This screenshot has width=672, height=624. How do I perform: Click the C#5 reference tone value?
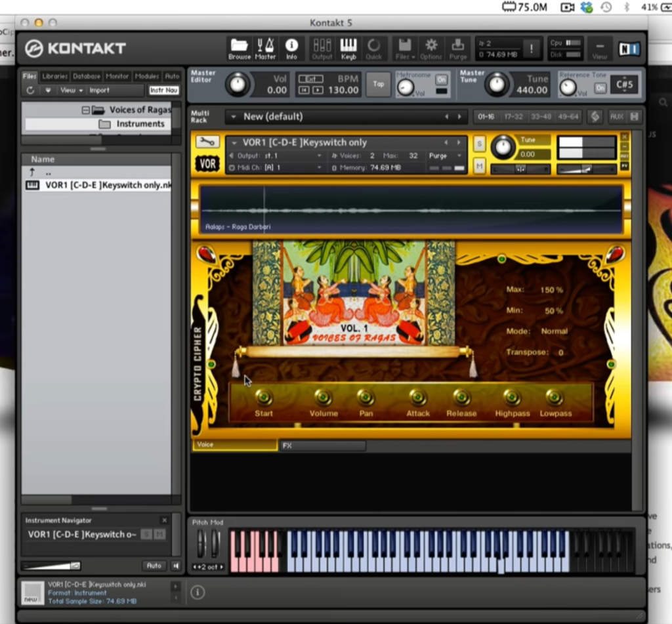coord(625,85)
